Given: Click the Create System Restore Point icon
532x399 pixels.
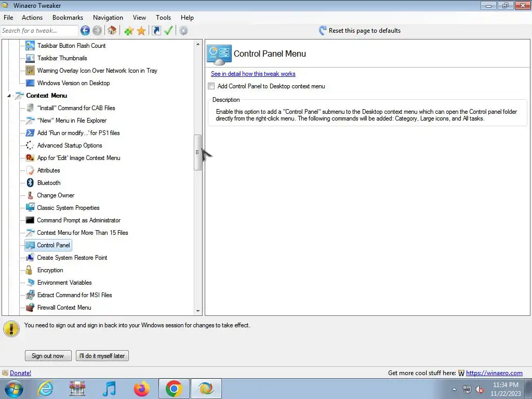Looking at the screenshot, I should [30, 258].
